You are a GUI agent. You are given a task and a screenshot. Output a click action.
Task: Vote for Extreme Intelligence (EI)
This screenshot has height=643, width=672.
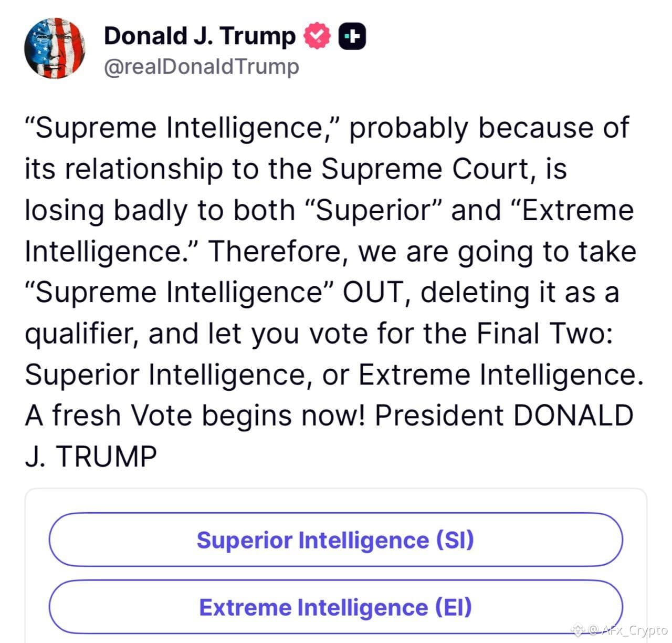tap(335, 607)
